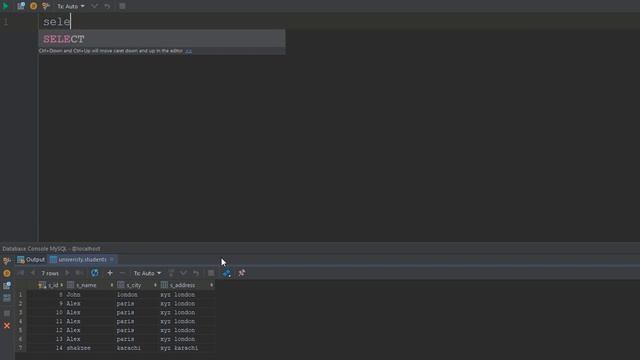Close the university.students tab
The height and width of the screenshot is (360, 640).
[111, 260]
